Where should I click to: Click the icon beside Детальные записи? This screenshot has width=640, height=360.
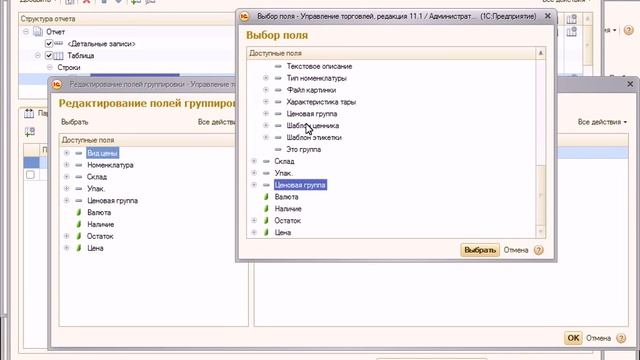tap(59, 43)
